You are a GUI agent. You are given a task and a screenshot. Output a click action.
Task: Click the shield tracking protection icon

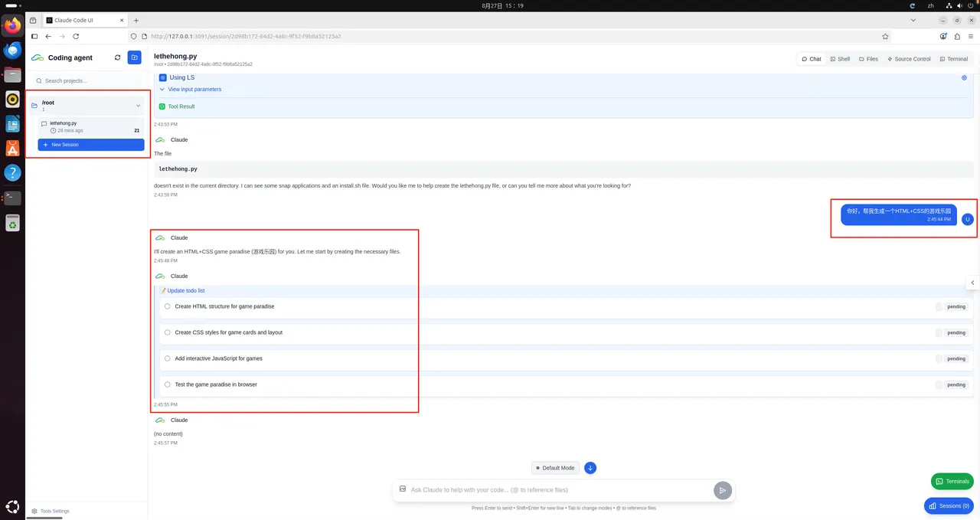(x=134, y=36)
